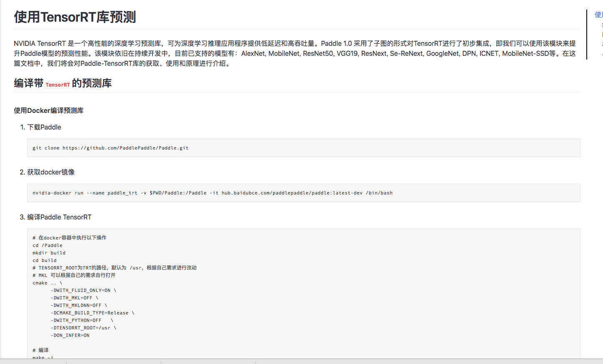Click the MKL 可以根据自己的需求自行打开 comment
Screen dimensions: 603x364
pyautogui.click(x=74, y=275)
